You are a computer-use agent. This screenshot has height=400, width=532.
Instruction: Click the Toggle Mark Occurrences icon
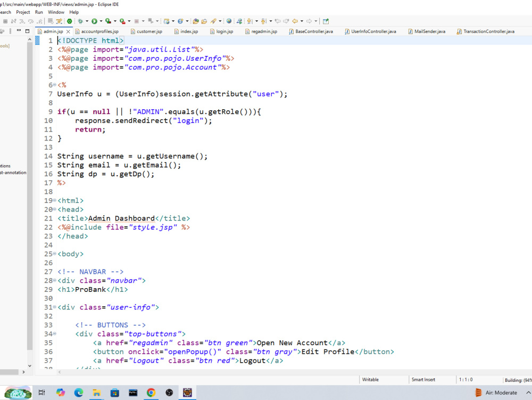[x=59, y=21]
